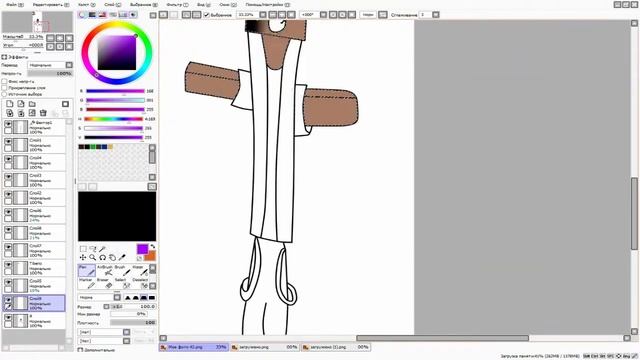Viewport: 640px width, 360px height.
Task: Activate the move layer tool
Action: tap(83, 258)
